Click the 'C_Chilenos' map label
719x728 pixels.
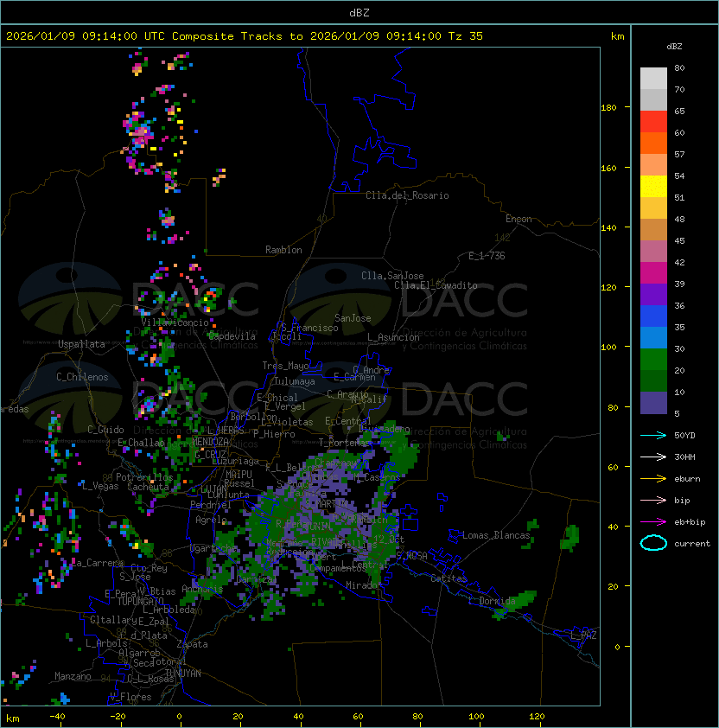point(82,377)
